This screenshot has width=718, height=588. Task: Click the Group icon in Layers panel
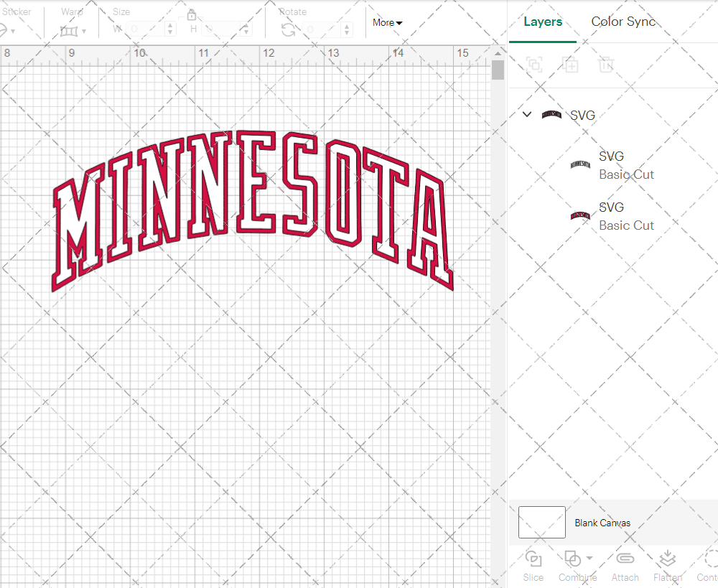pos(533,65)
